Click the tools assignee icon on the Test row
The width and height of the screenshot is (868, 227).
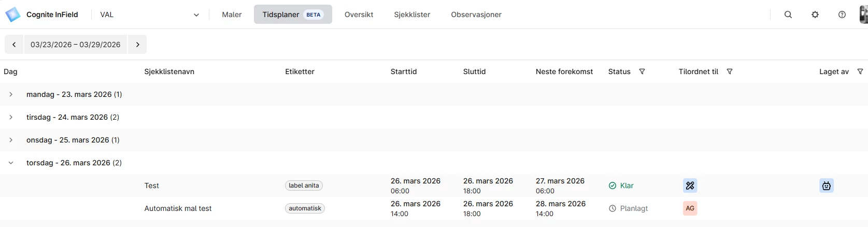point(690,186)
